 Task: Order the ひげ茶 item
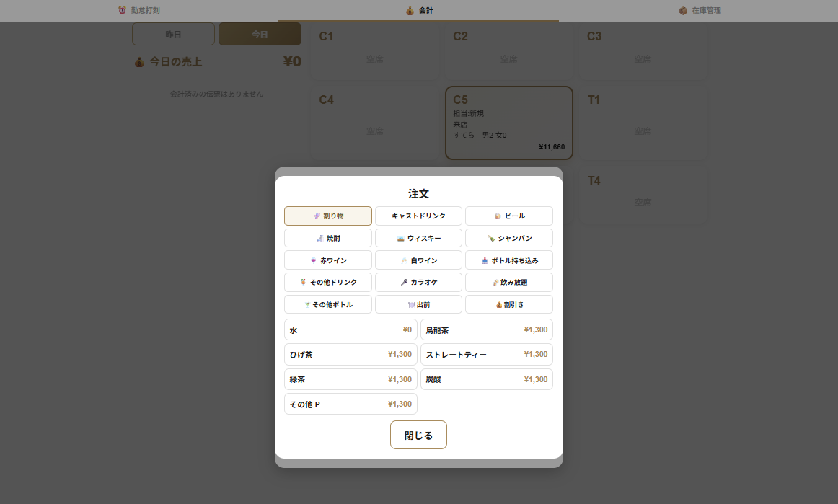pos(350,354)
